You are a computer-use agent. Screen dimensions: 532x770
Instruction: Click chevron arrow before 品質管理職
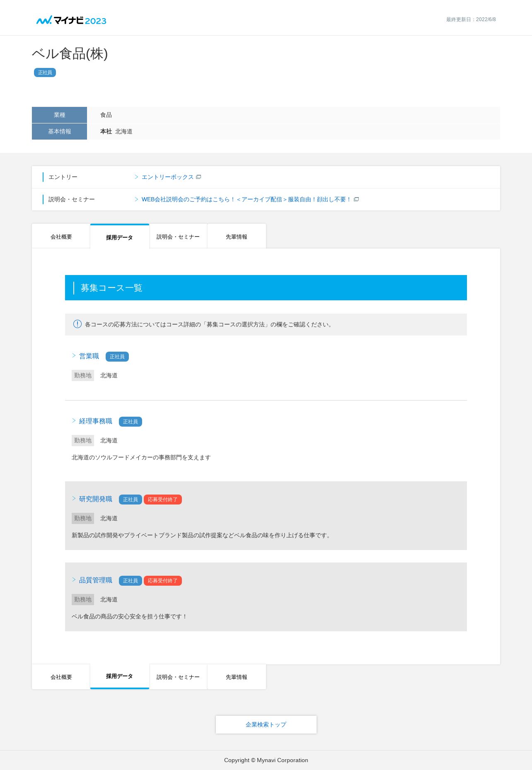(x=74, y=580)
